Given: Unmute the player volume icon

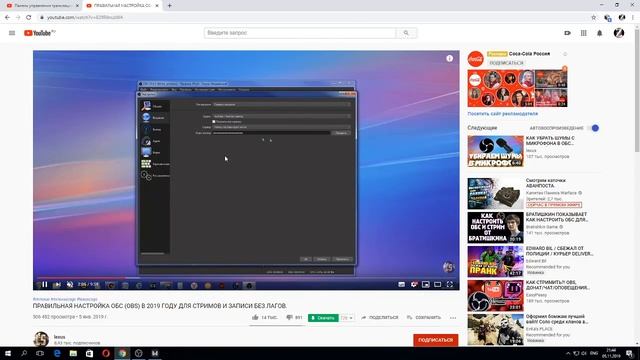Looking at the screenshot, I should (x=70, y=284).
